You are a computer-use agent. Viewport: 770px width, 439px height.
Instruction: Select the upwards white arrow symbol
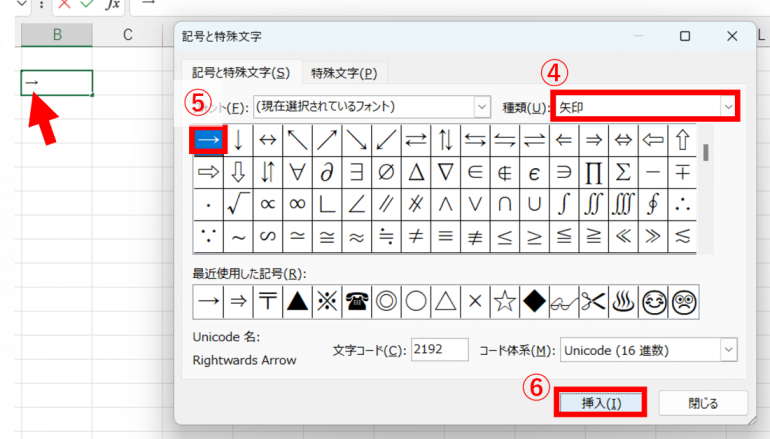click(x=682, y=140)
